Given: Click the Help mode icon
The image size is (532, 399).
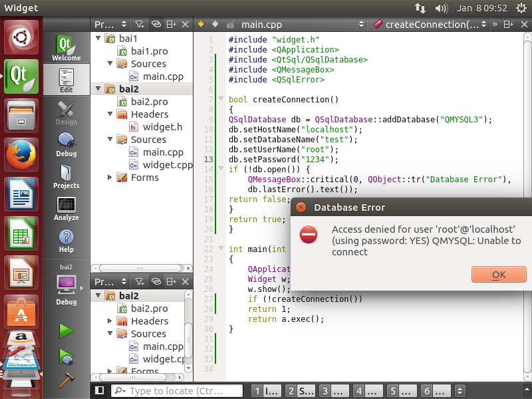Looking at the screenshot, I should coord(66,240).
